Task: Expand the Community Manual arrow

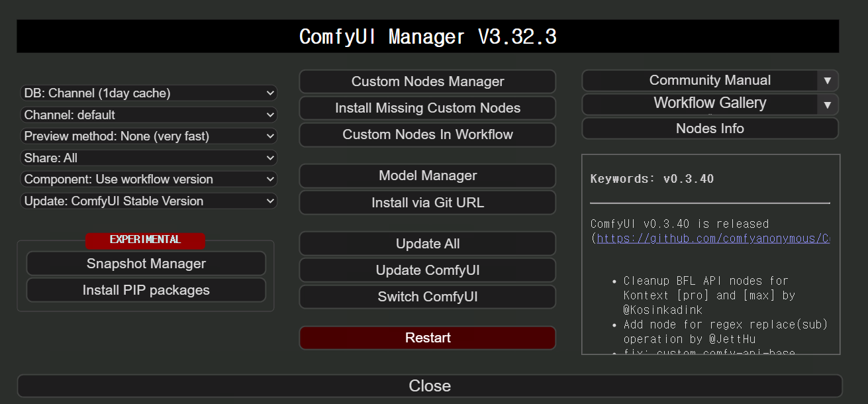Action: [827, 81]
